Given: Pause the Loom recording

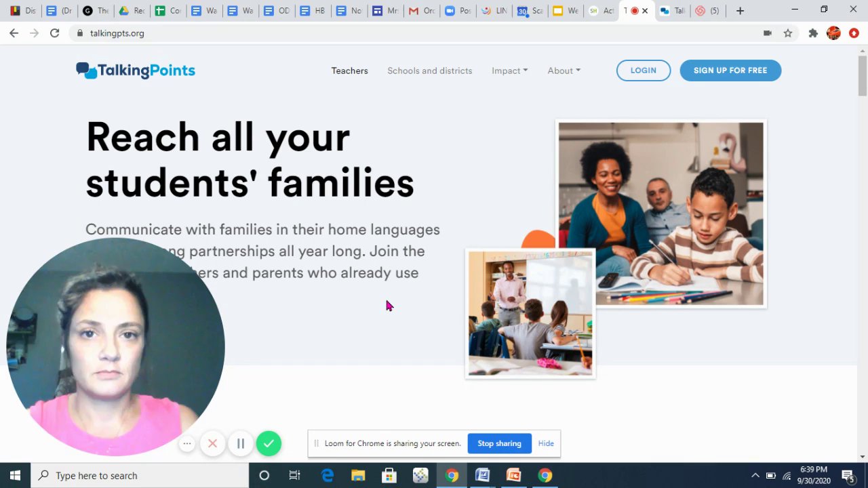Looking at the screenshot, I should click(x=240, y=443).
